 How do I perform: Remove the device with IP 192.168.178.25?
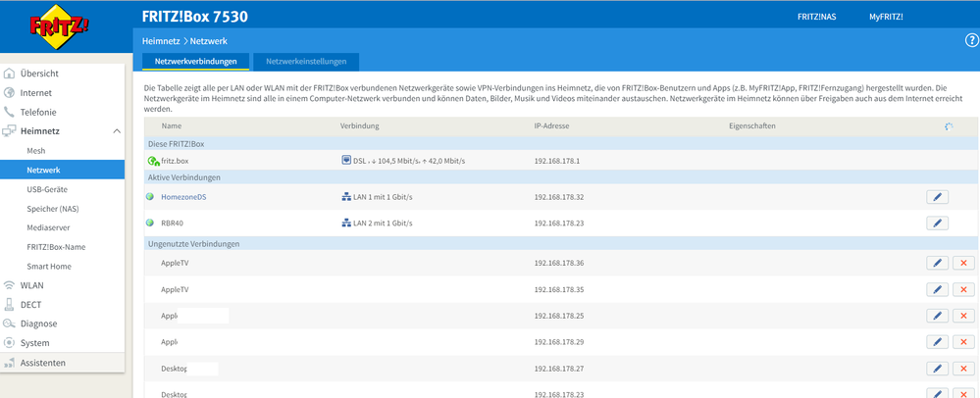963,316
